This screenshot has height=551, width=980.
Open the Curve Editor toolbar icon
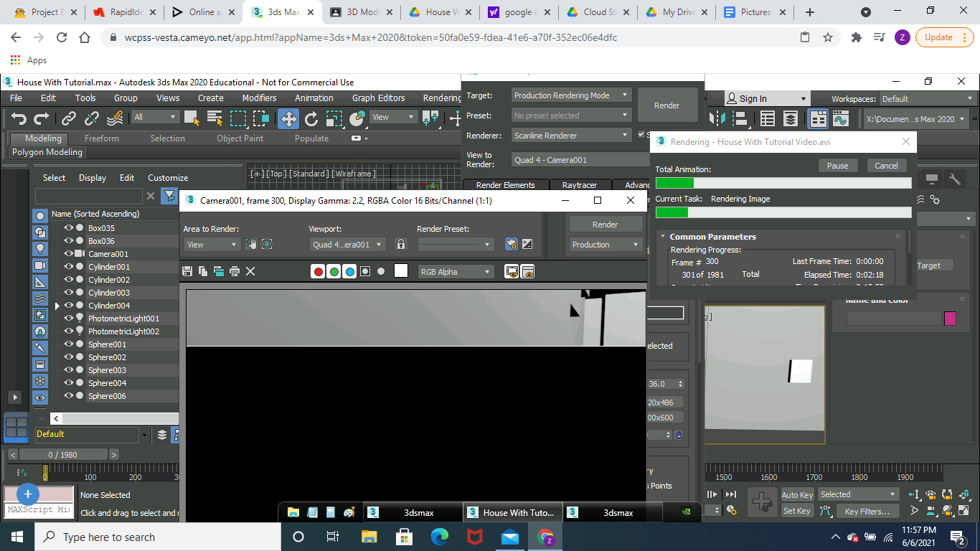coord(841,118)
